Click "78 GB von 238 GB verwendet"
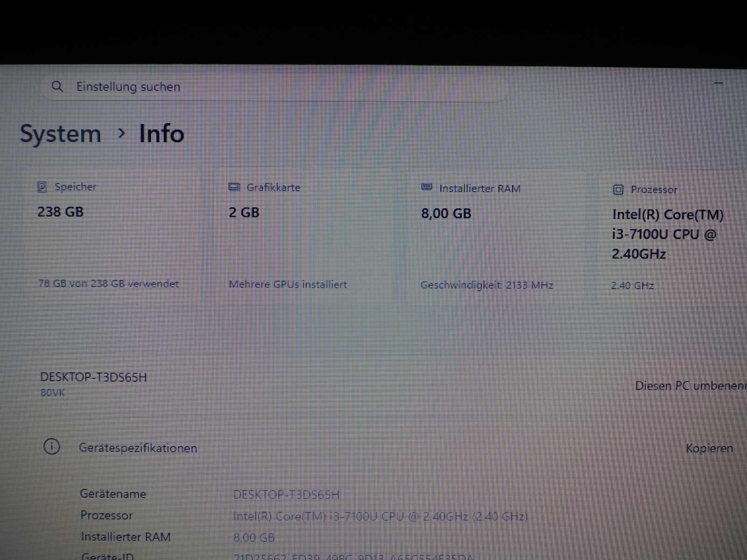 point(108,284)
